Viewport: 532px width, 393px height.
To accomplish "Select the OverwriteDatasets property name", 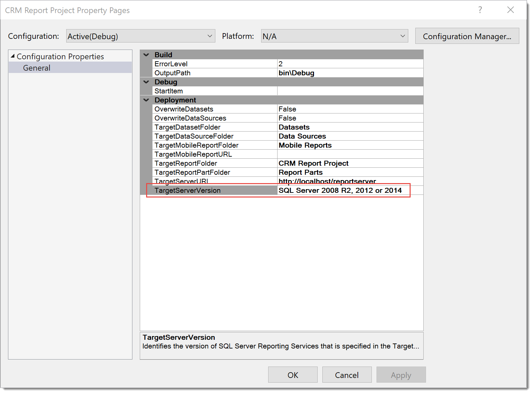I will click(x=215, y=109).
